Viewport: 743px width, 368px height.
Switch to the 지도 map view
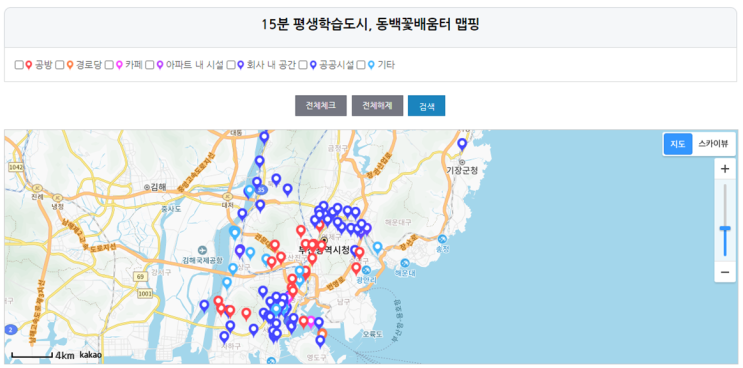point(677,144)
